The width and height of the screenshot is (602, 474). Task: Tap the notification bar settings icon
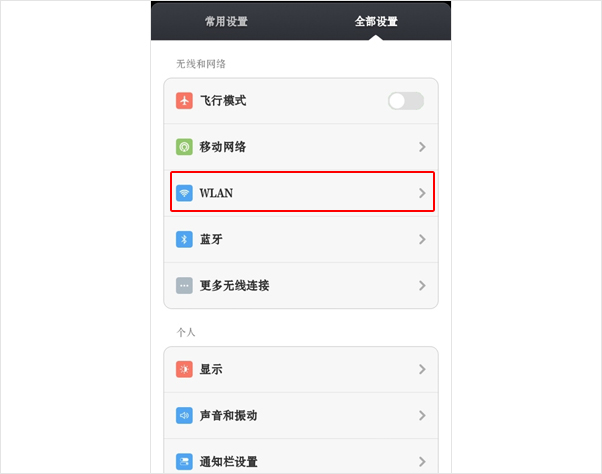coord(184,461)
